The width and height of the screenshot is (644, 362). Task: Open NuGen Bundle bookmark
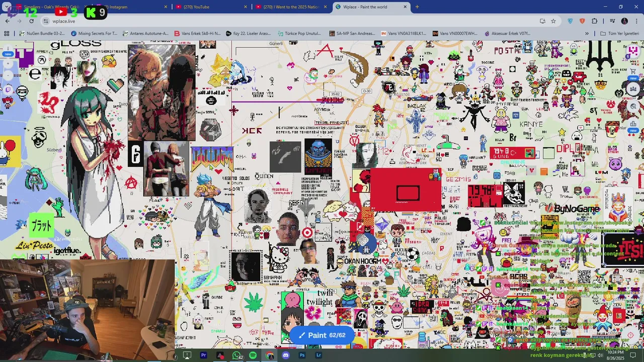coord(42,34)
